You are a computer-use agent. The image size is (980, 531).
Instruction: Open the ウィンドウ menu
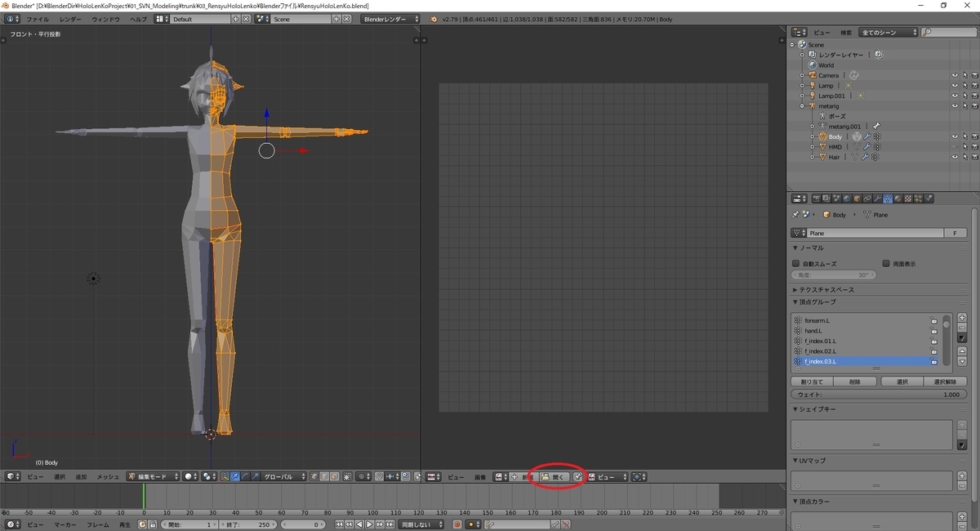click(x=105, y=18)
